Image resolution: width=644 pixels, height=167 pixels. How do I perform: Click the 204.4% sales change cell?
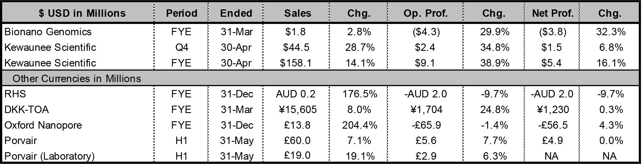(360, 125)
